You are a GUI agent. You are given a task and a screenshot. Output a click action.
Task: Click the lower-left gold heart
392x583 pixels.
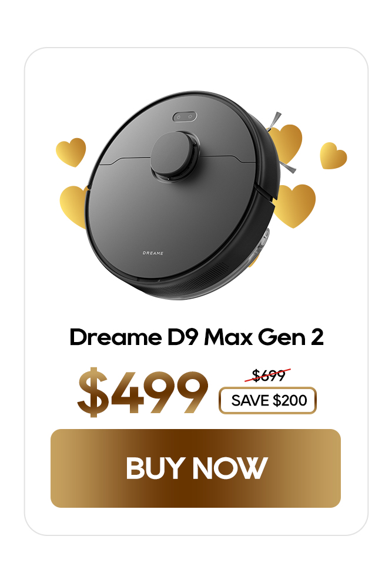click(74, 207)
